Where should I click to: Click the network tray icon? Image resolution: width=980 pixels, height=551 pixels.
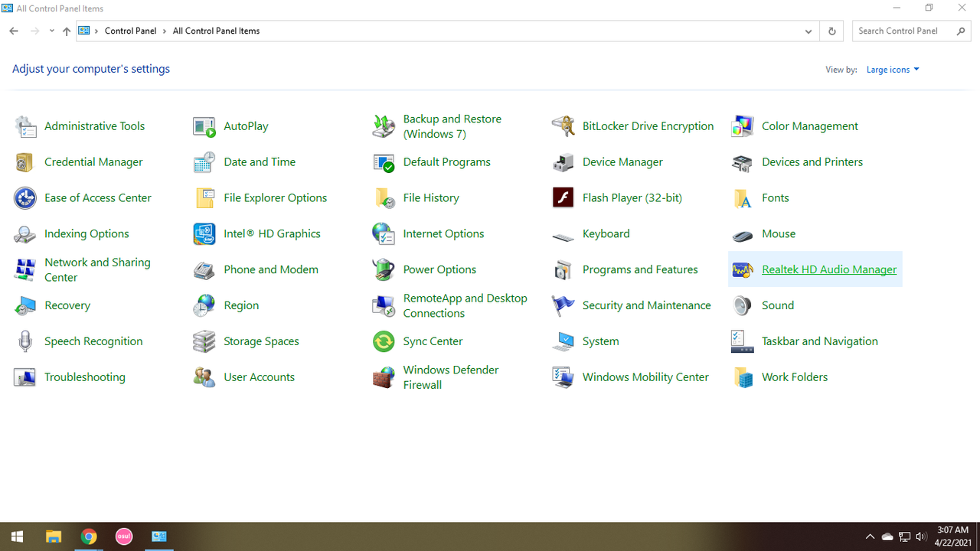click(x=904, y=536)
